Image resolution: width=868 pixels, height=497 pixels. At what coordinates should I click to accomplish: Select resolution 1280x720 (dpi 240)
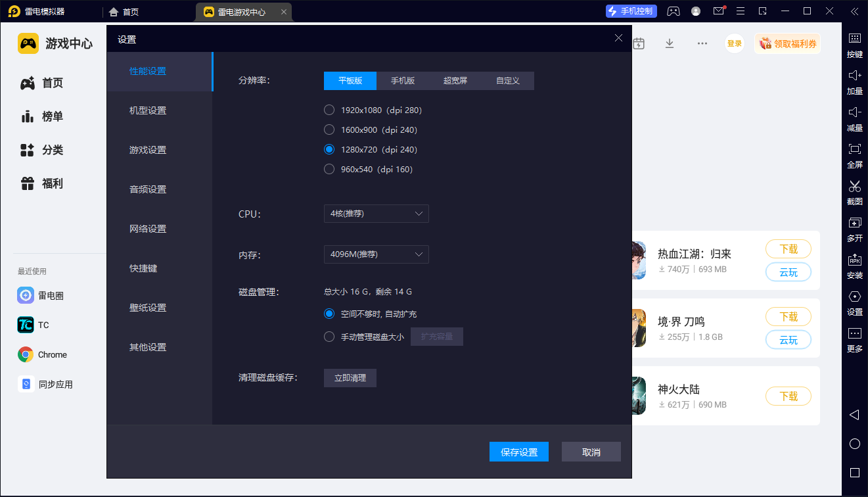(371, 149)
